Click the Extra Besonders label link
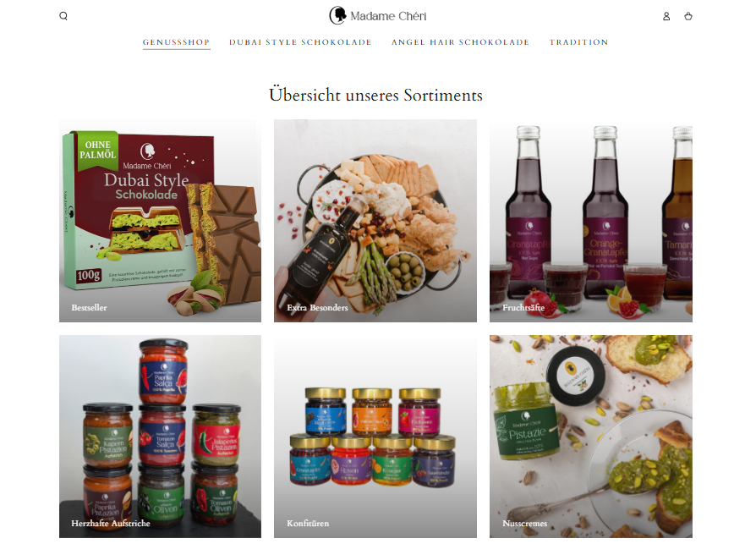Image resolution: width=756 pixels, height=544 pixels. pos(317,308)
